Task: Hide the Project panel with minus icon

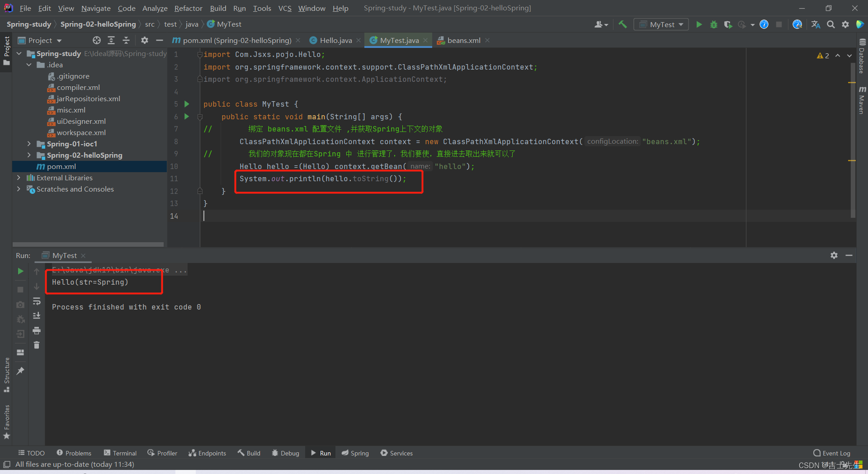Action: click(159, 40)
